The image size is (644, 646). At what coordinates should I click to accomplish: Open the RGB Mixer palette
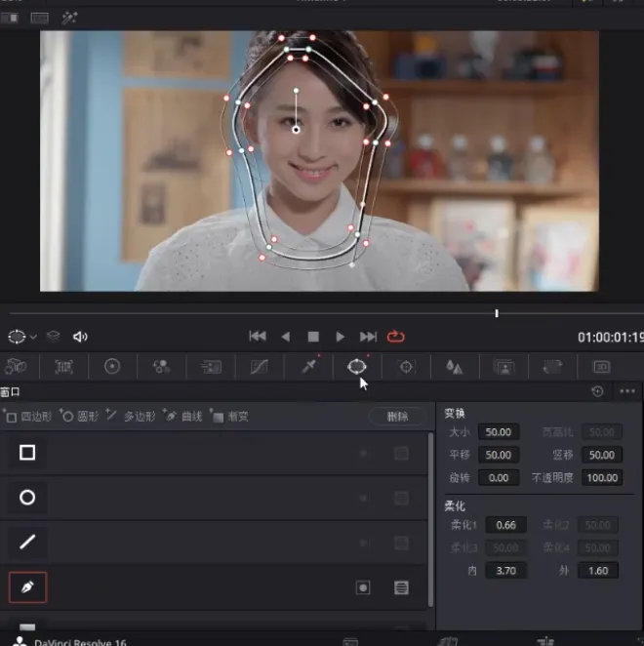[x=161, y=366]
